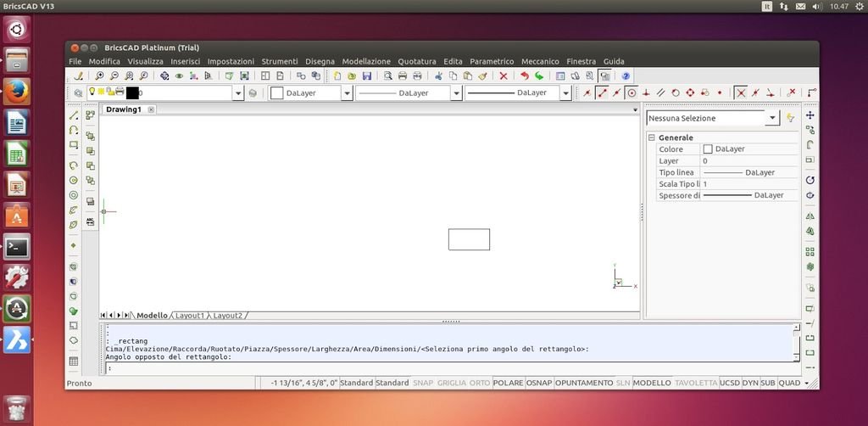Click the Colore DaLayer property swatch

click(x=708, y=149)
